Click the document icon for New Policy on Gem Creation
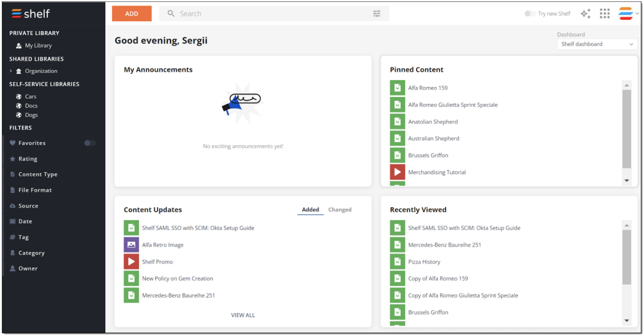This screenshot has height=336, width=644. tap(131, 279)
